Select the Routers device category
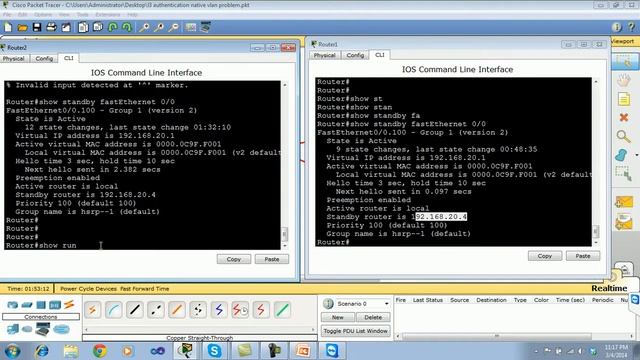 coord(13,304)
